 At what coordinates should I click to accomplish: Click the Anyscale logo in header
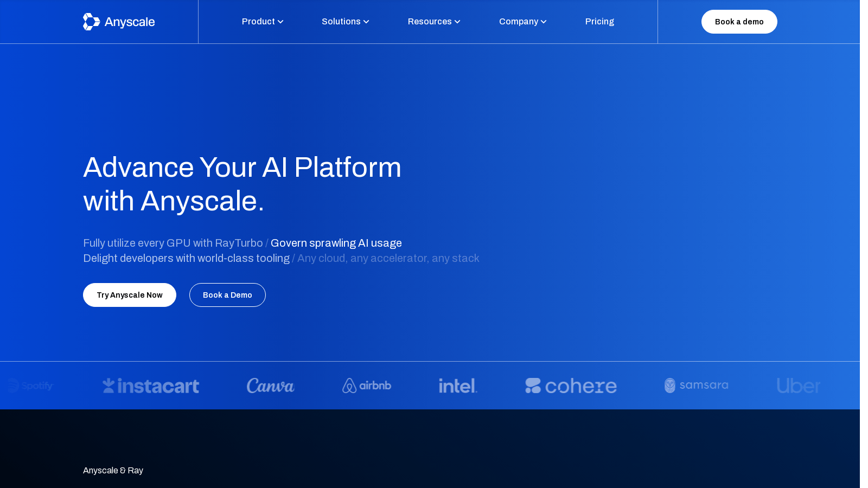(119, 22)
